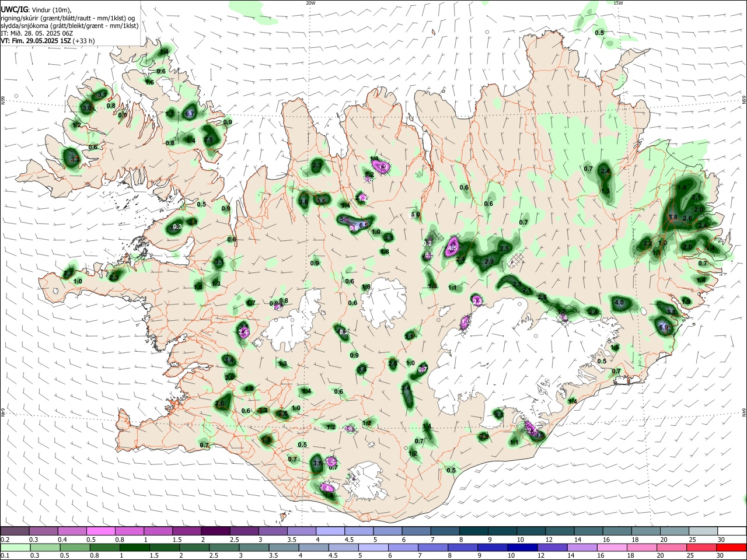Click the "15W" longitude label
The height and width of the screenshot is (560, 747).
coord(618,3)
